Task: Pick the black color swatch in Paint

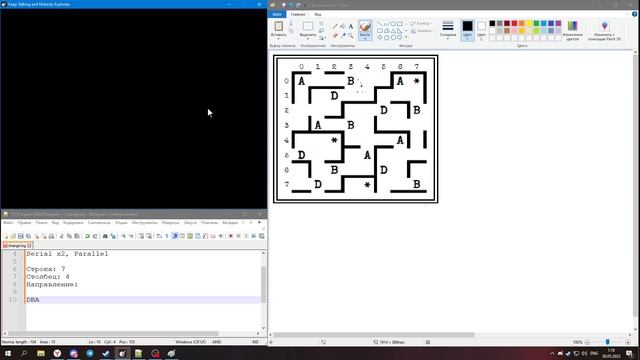Action: [x=492, y=24]
